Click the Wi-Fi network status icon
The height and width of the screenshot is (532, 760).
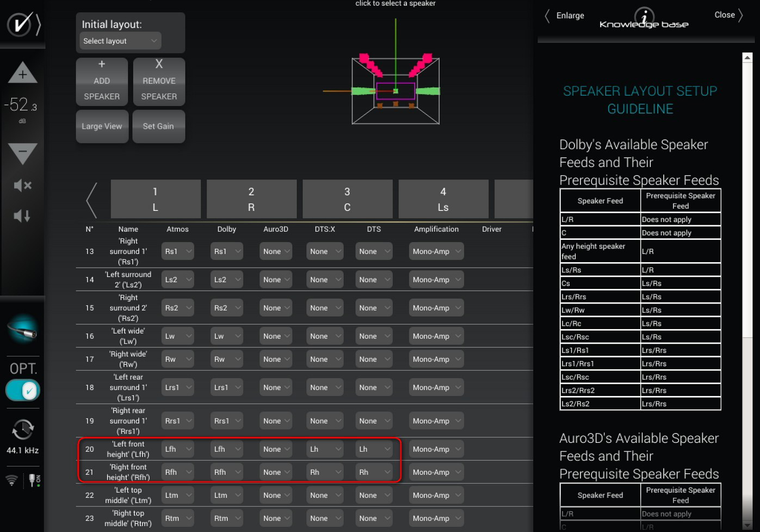pyautogui.click(x=11, y=480)
